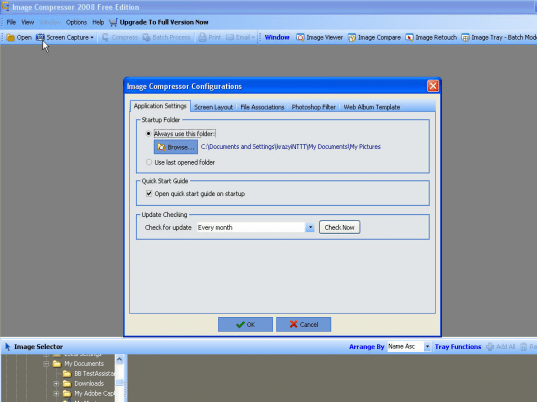Image resolution: width=537 pixels, height=402 pixels.
Task: Switch to Application Settings tab
Action: (x=160, y=106)
